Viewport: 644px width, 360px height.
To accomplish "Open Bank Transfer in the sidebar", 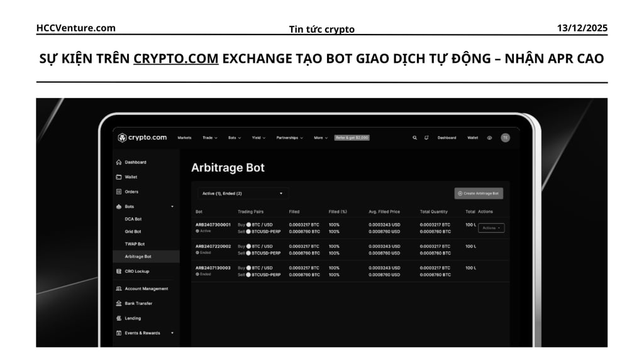I will (x=138, y=303).
